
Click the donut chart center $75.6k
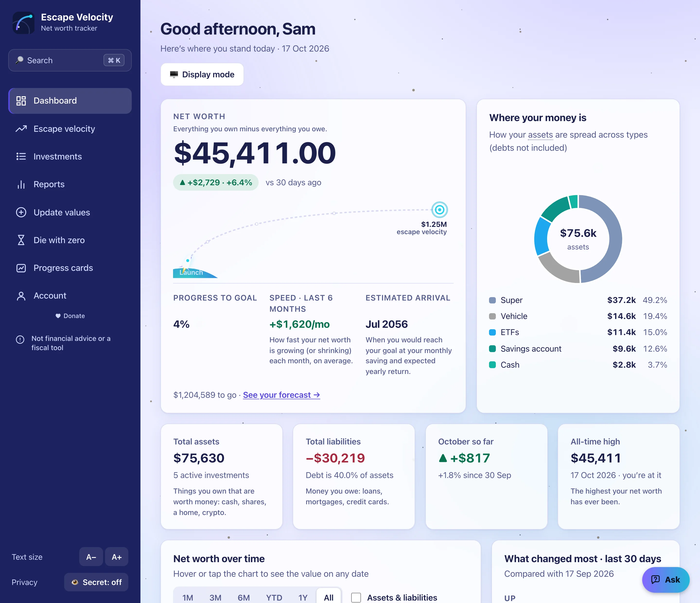578,233
